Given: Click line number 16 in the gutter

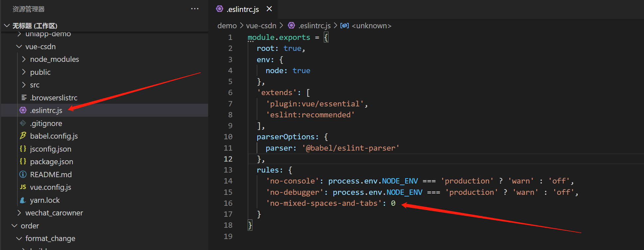Looking at the screenshot, I should pyautogui.click(x=228, y=203).
